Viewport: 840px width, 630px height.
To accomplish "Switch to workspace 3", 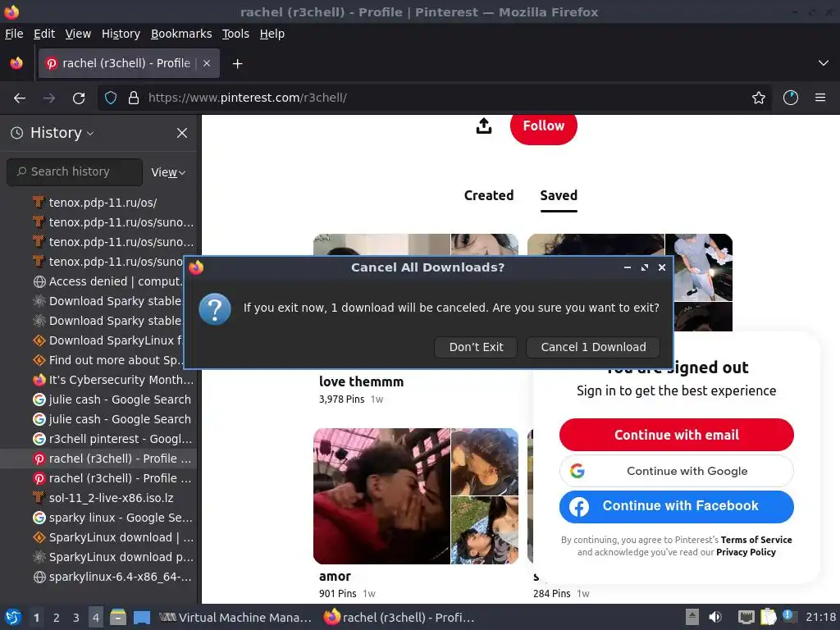I will tap(76, 618).
